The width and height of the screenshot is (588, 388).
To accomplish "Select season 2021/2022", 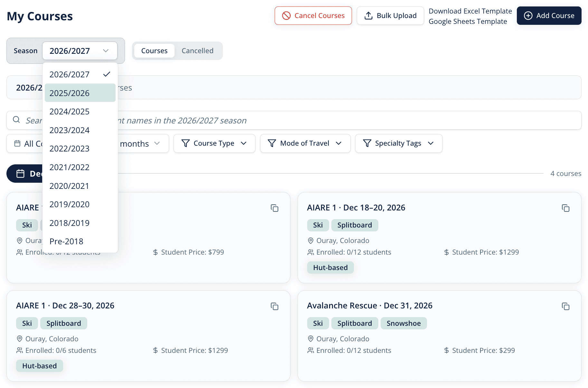I will coord(80,167).
